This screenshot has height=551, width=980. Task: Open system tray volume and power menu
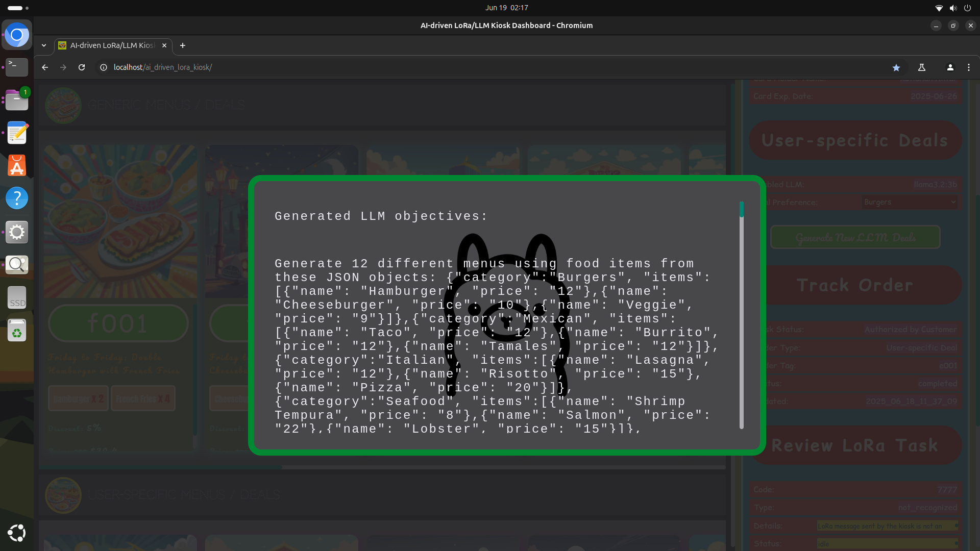point(953,8)
